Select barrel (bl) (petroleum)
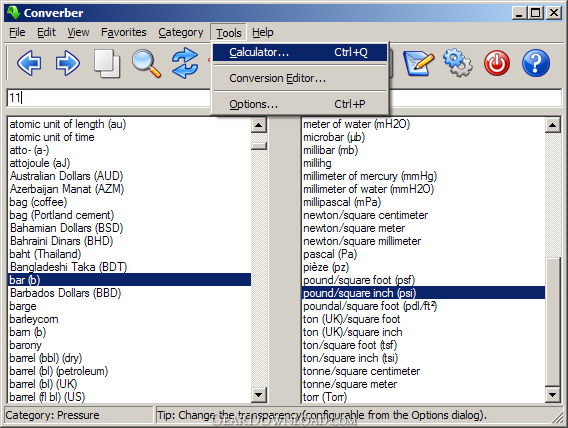The height and width of the screenshot is (428, 568). pyautogui.click(x=59, y=372)
